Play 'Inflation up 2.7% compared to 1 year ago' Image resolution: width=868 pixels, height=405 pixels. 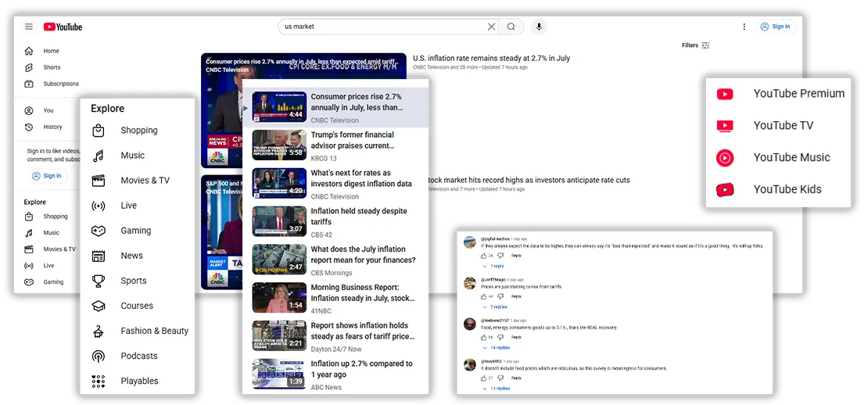tap(335, 374)
